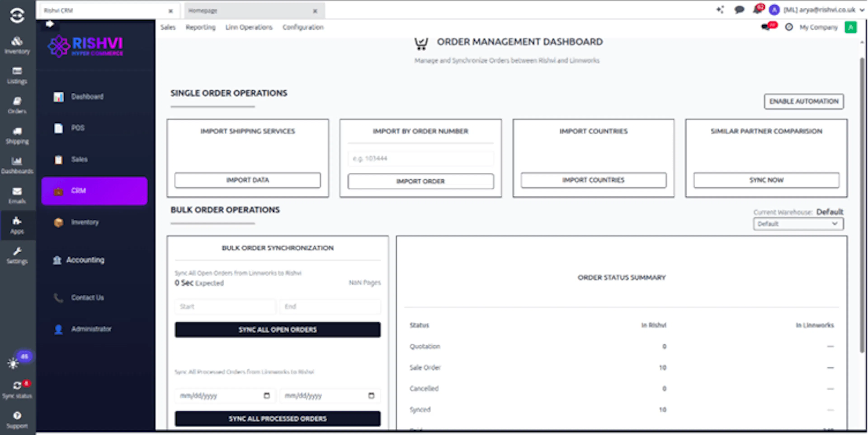868x435 pixels.
Task: Select Apps in the left rail
Action: (x=17, y=225)
